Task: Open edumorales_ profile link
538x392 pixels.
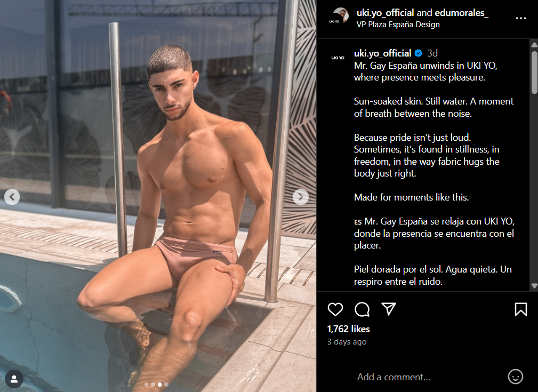Action: [461, 13]
